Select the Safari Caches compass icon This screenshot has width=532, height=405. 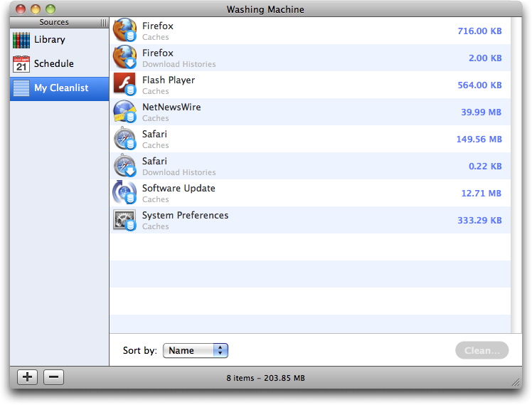tap(124, 139)
